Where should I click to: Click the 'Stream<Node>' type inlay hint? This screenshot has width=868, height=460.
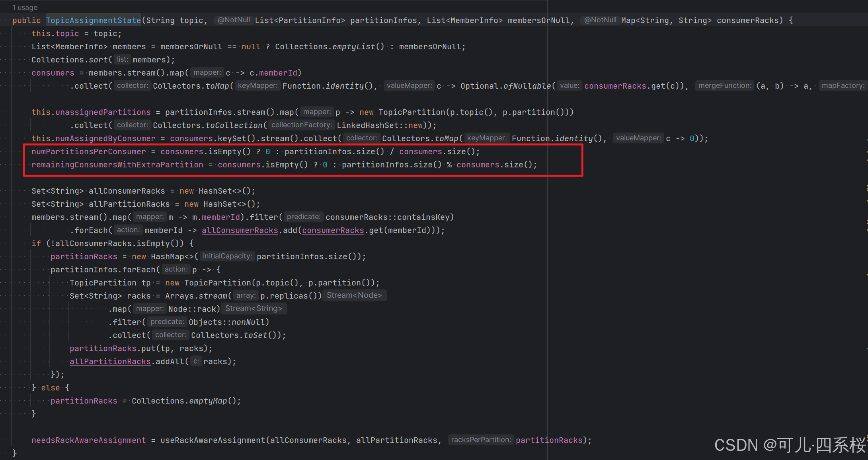coord(354,295)
